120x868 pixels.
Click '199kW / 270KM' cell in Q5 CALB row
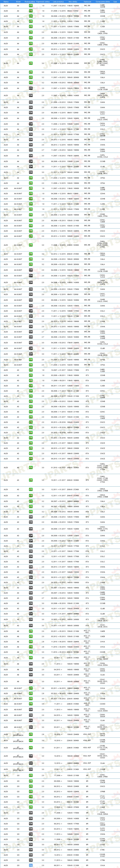coord(73,807)
